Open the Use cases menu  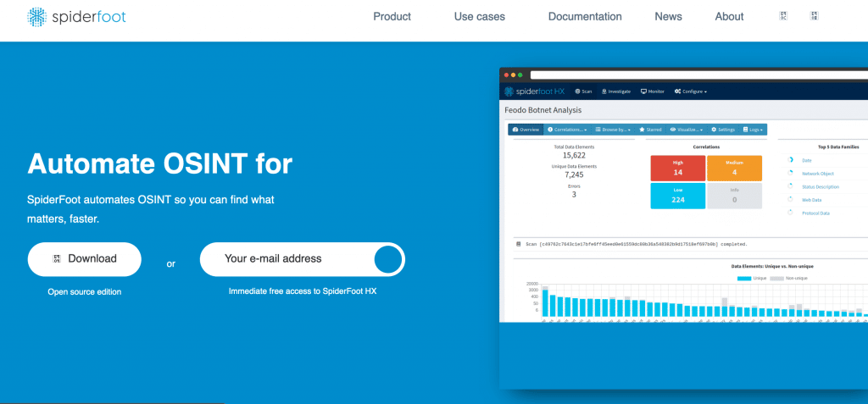[480, 17]
